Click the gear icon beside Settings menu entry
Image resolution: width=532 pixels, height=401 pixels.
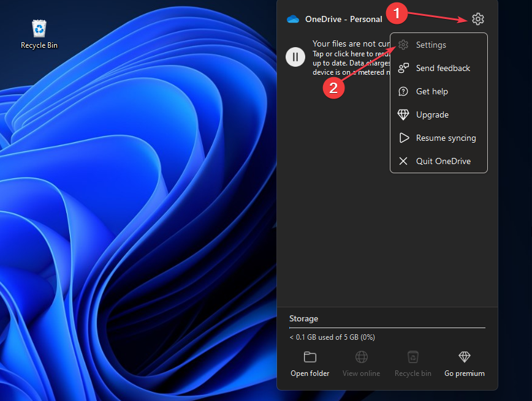(403, 45)
